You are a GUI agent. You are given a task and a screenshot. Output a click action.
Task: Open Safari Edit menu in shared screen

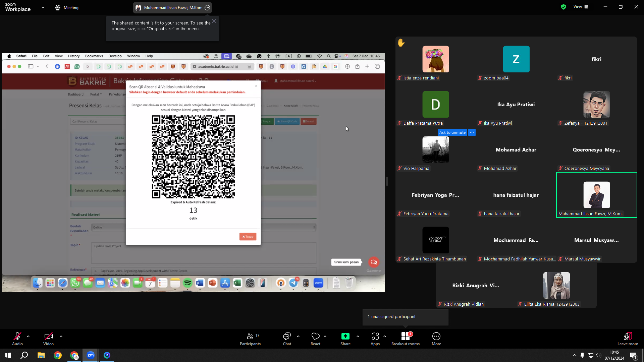46,56
